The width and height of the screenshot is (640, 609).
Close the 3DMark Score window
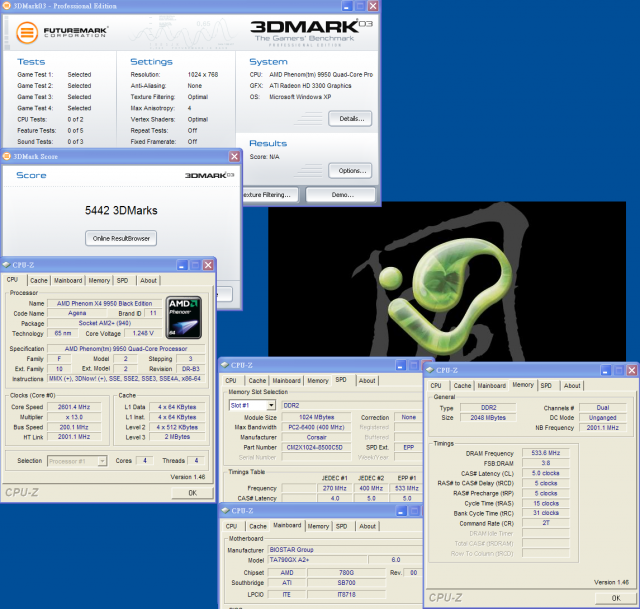point(234,156)
